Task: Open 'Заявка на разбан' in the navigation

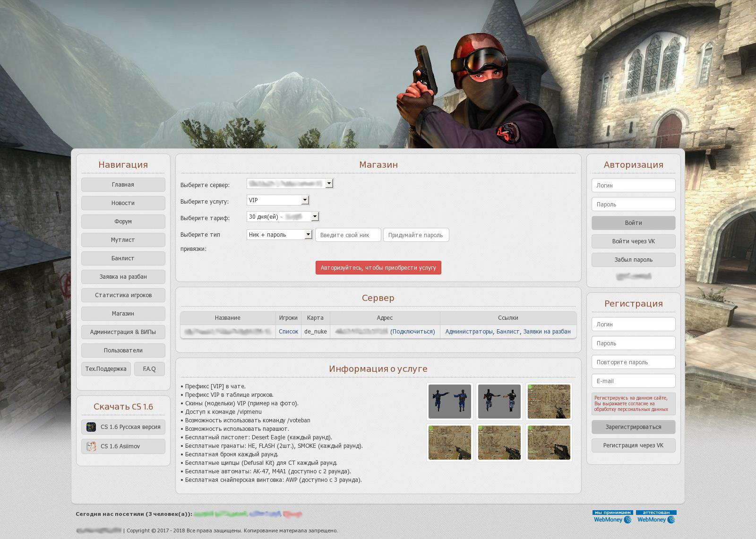Action: (x=123, y=277)
